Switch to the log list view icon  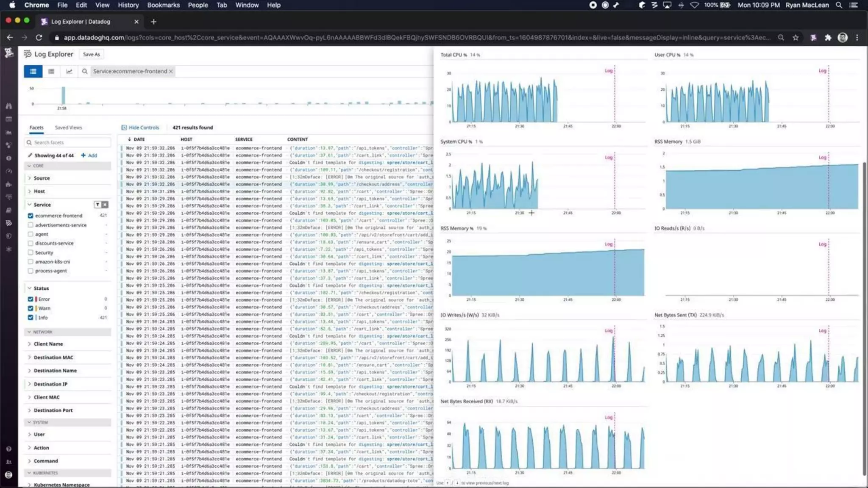point(33,71)
